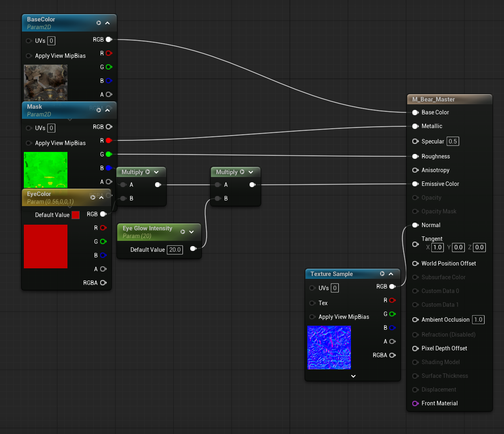Click the Mask red channel output pin

point(109,141)
